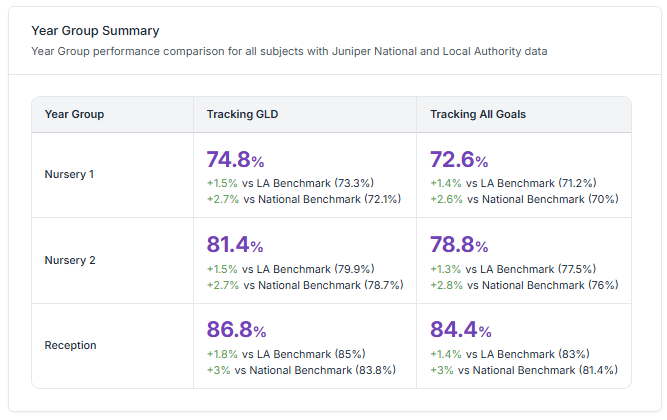Click the 84.4% Reception All Goals value
667x420 pixels.
(x=460, y=331)
